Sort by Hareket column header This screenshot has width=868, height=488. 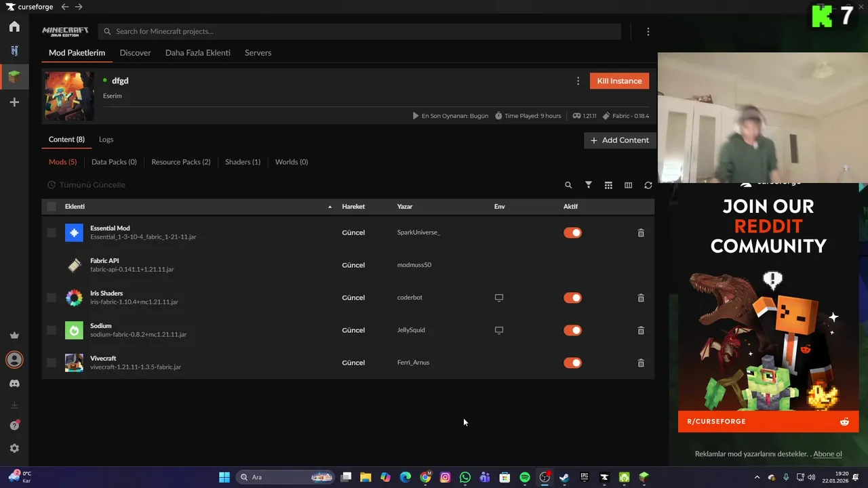(x=353, y=207)
